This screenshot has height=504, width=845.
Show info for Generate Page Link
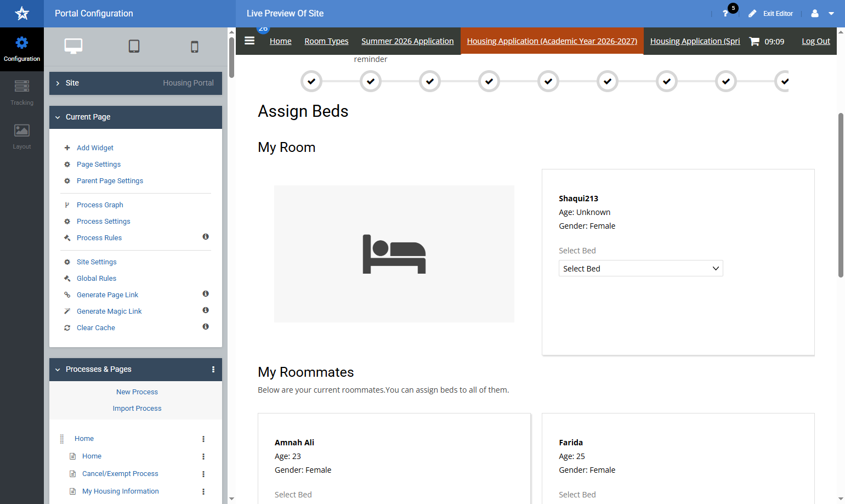click(x=206, y=294)
